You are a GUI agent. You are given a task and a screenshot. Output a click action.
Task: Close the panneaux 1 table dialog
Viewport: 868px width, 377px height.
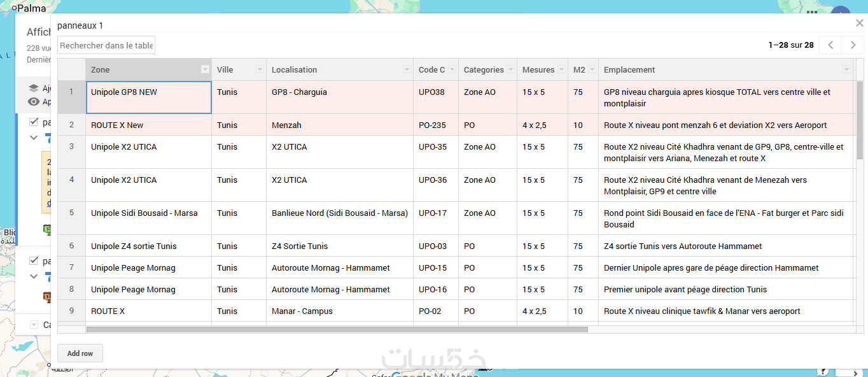[860, 24]
